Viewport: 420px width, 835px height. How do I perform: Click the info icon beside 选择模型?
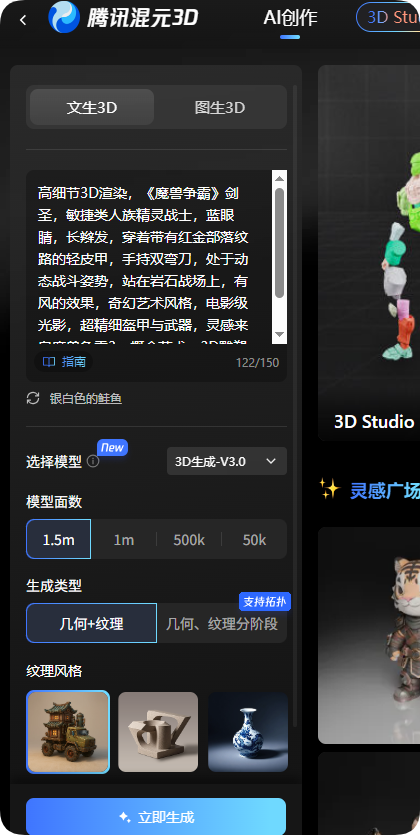pos(93,461)
